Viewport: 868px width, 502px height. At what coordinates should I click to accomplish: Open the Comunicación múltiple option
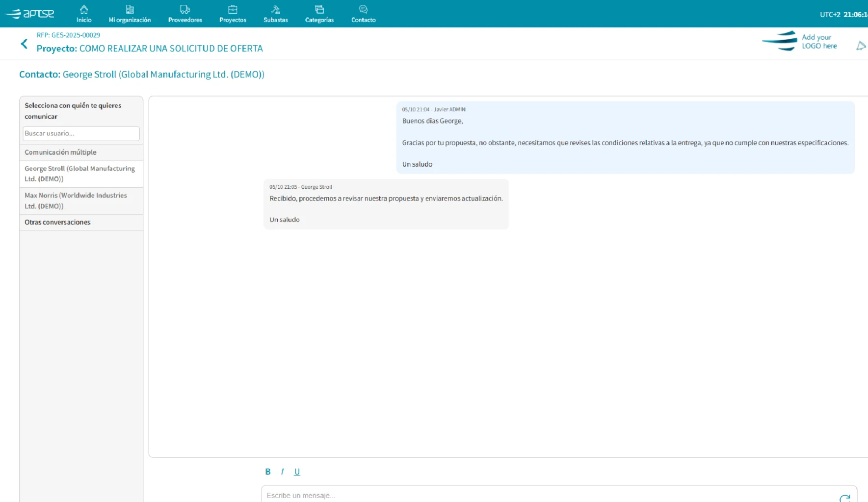[x=60, y=152]
